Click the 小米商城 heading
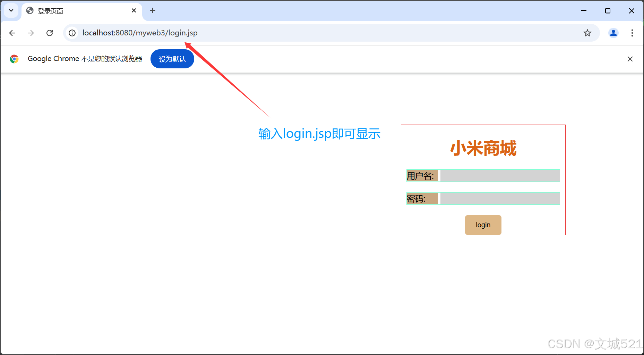 [483, 148]
